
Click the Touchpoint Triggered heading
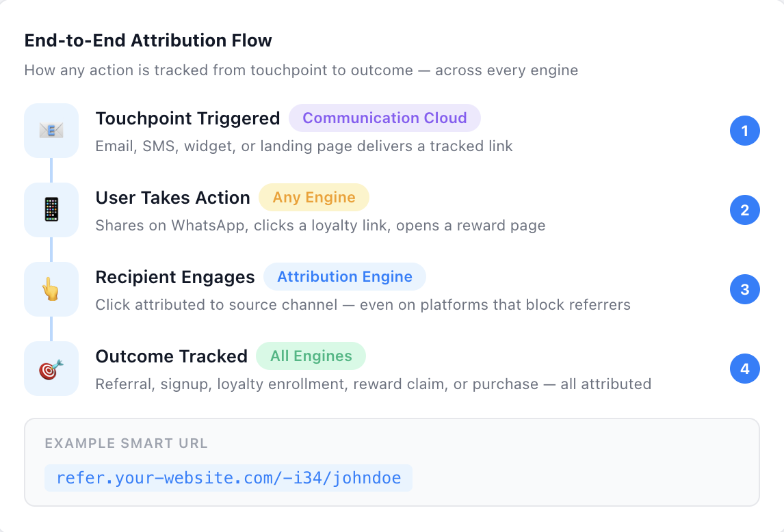click(187, 118)
